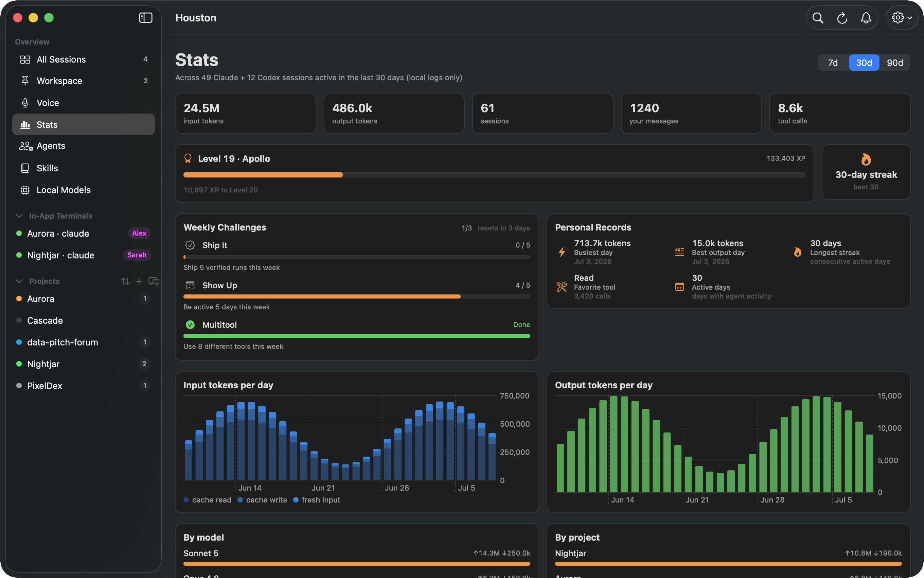Click the fresh input legend entry
The width and height of the screenshot is (924, 578).
click(x=317, y=500)
